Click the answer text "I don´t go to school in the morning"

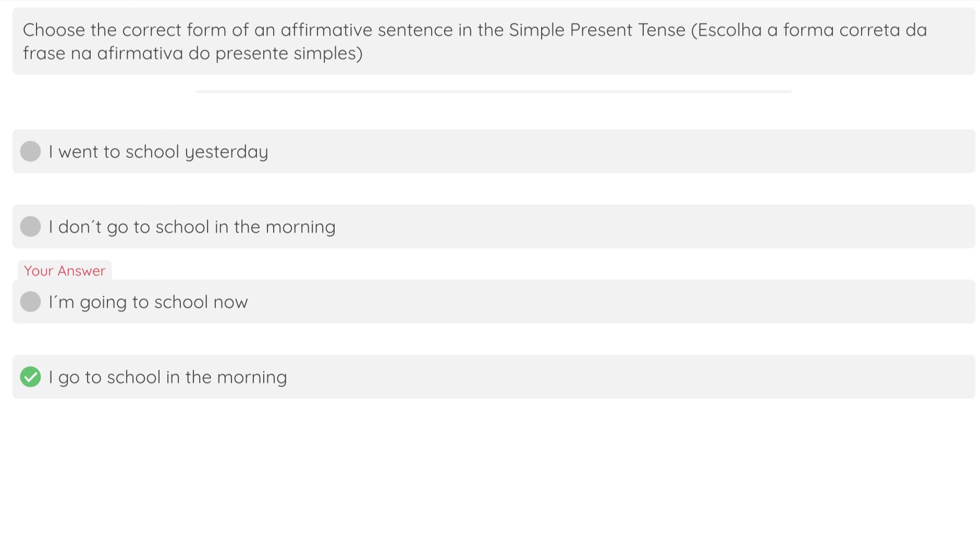tap(192, 227)
